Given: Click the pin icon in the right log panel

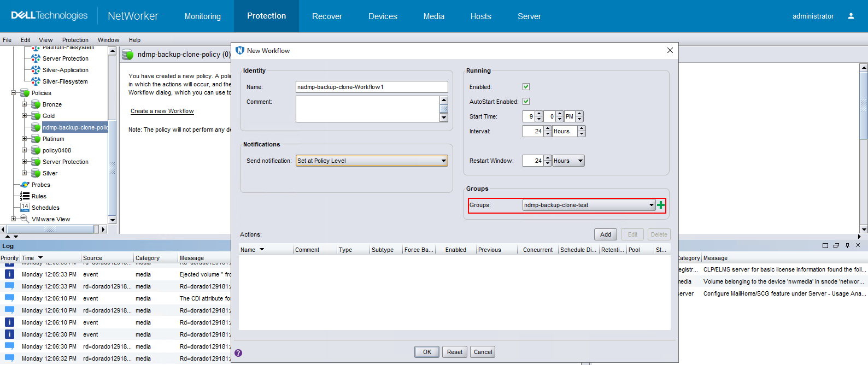Looking at the screenshot, I should 847,245.
